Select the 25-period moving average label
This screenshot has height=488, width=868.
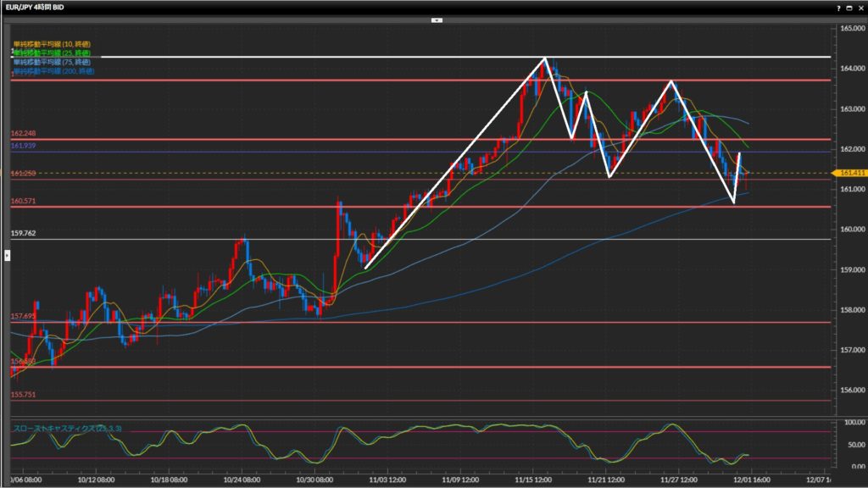coord(52,53)
